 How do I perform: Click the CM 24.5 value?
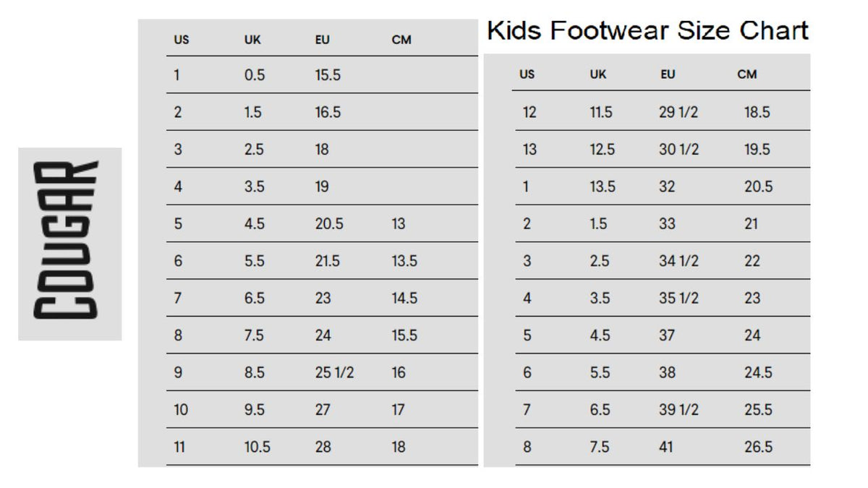[x=758, y=373]
